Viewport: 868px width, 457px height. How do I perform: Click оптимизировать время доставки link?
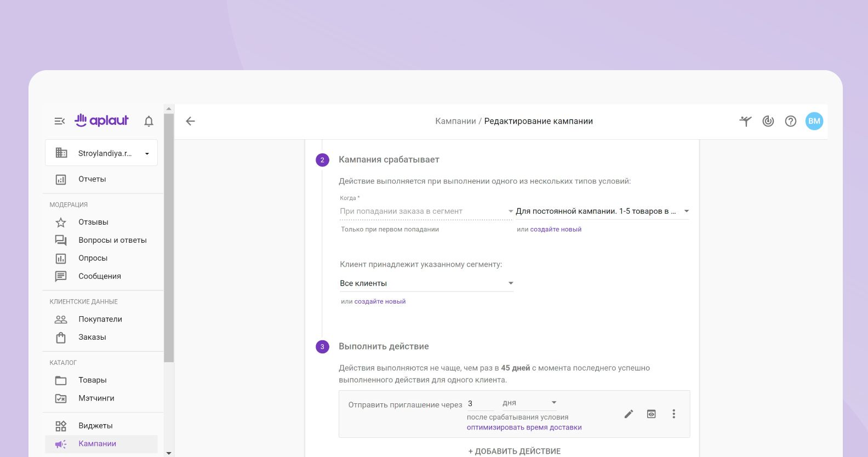pyautogui.click(x=524, y=427)
